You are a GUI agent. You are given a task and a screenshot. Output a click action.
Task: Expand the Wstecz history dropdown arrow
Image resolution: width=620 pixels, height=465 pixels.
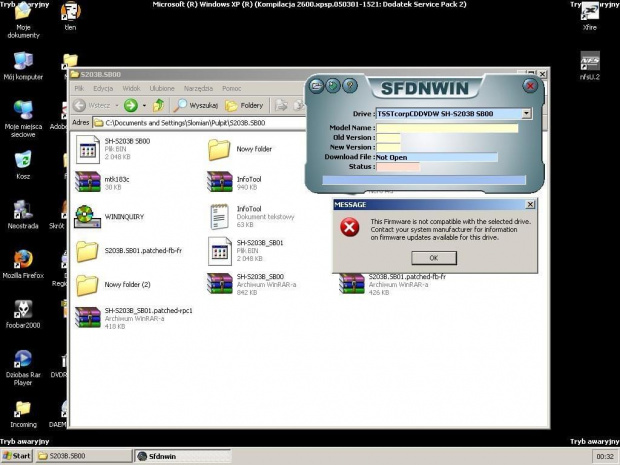tap(117, 106)
